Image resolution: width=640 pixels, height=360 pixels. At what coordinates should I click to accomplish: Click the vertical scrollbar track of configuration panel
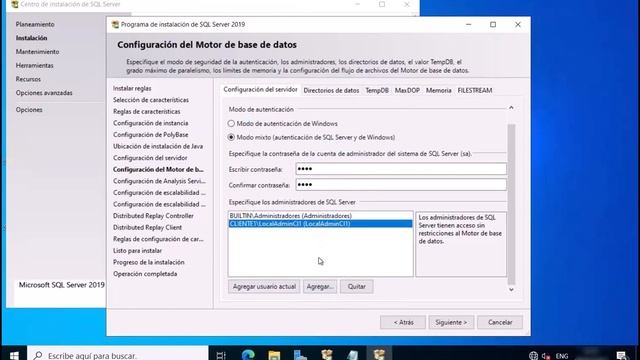(x=511, y=204)
